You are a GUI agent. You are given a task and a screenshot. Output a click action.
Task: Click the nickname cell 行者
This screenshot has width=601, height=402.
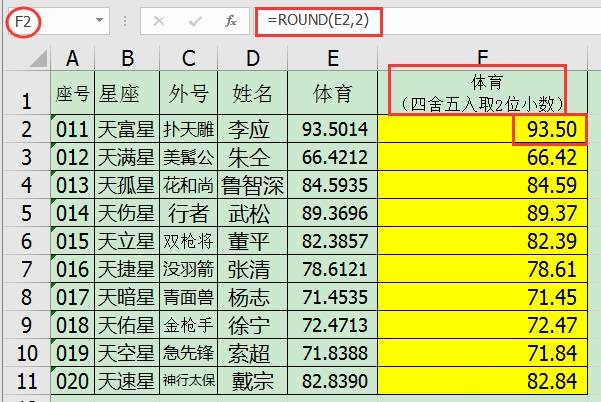(189, 213)
